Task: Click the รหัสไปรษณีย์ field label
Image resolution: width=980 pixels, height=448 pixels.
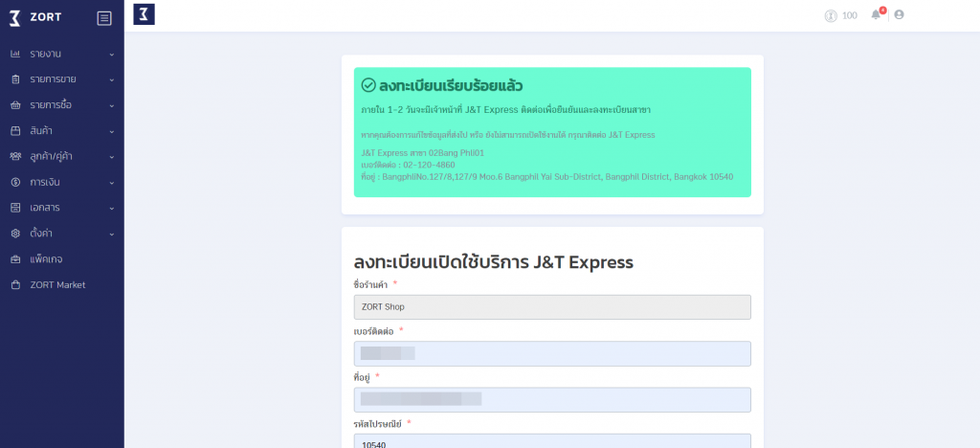Action: coord(377,424)
